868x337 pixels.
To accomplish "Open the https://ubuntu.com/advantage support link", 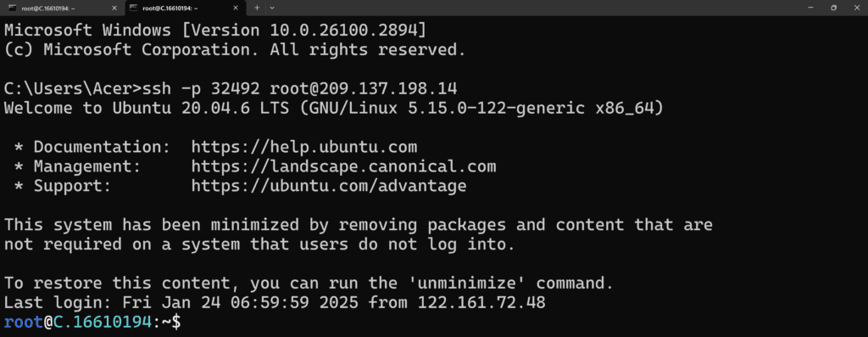I will pos(329,186).
